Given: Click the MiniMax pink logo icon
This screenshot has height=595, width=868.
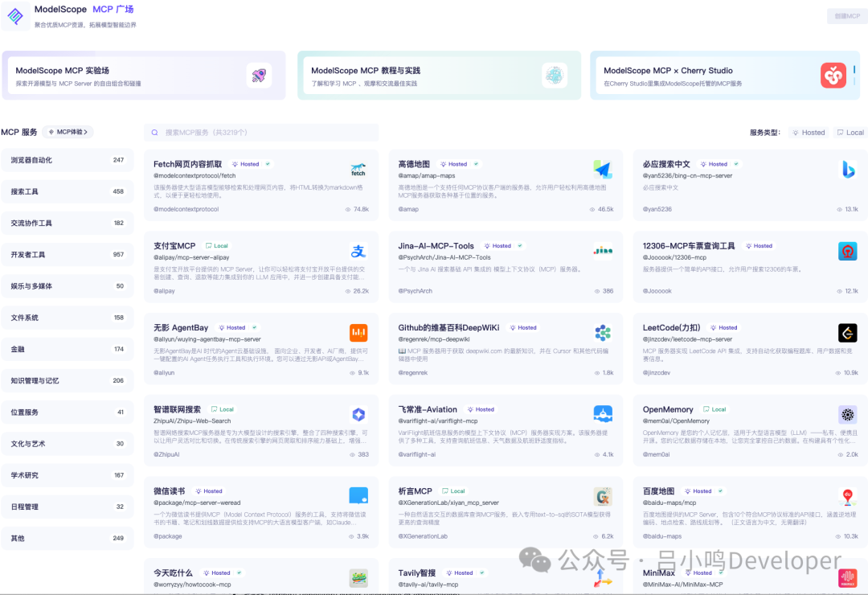Looking at the screenshot, I should click(x=848, y=578).
